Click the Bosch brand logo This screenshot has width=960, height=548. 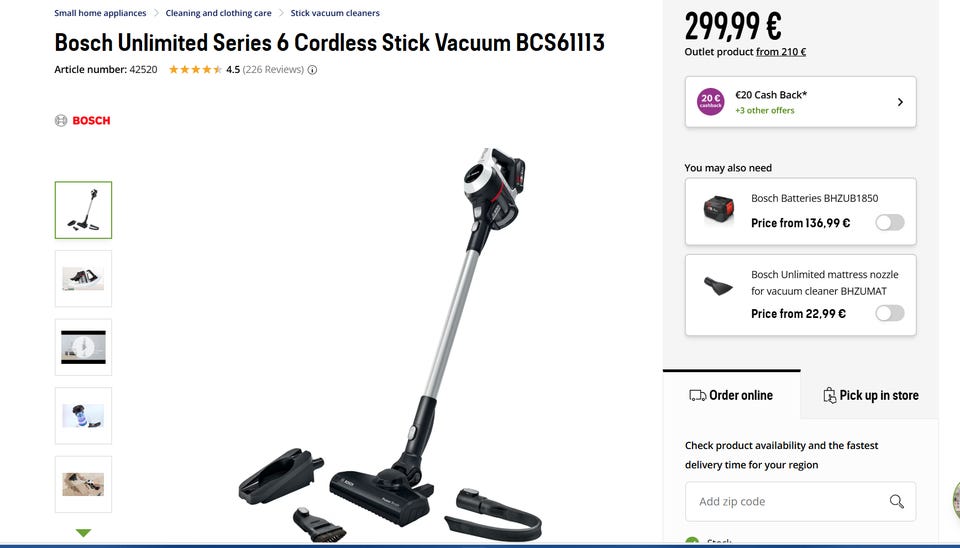[x=83, y=121]
